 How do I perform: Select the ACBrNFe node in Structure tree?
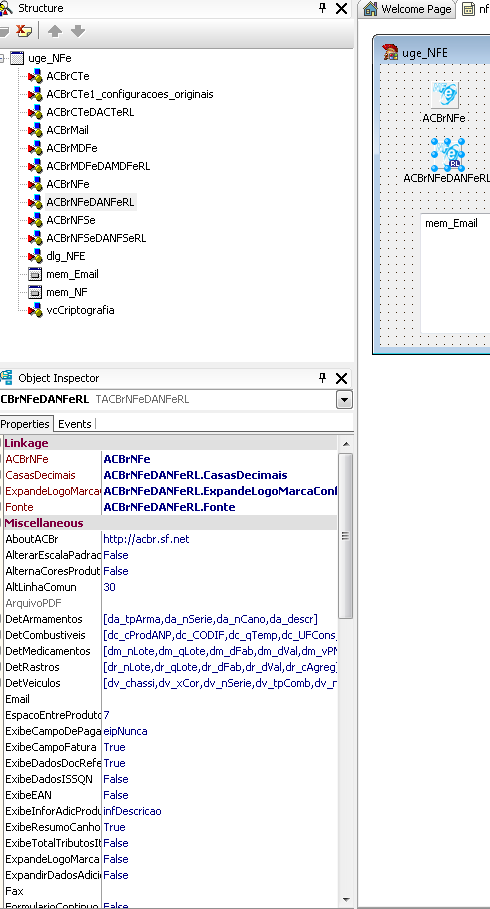[68, 184]
